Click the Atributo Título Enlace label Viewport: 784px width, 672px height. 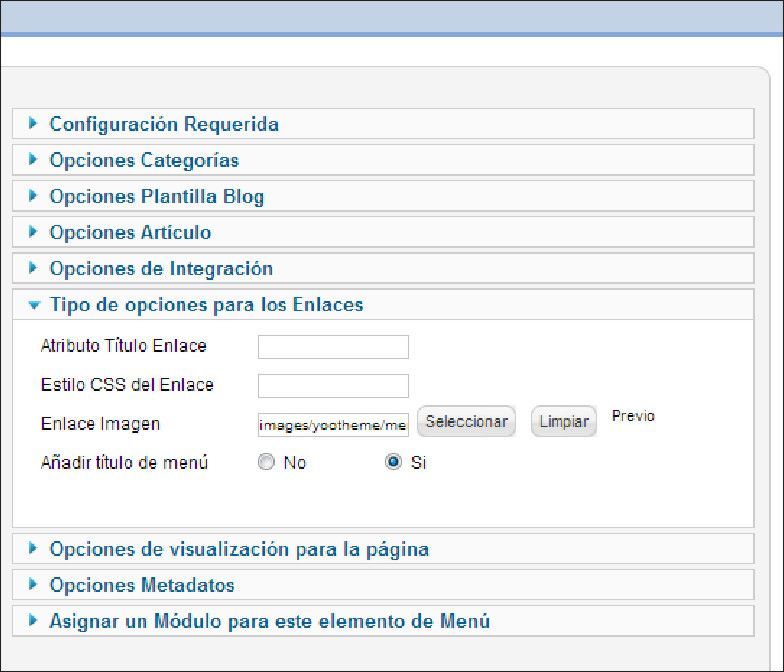[x=124, y=346]
